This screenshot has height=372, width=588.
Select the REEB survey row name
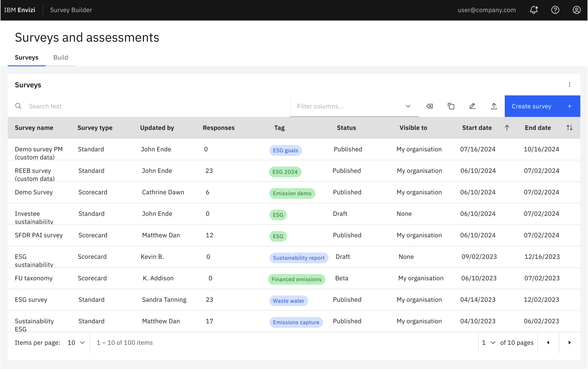click(35, 174)
